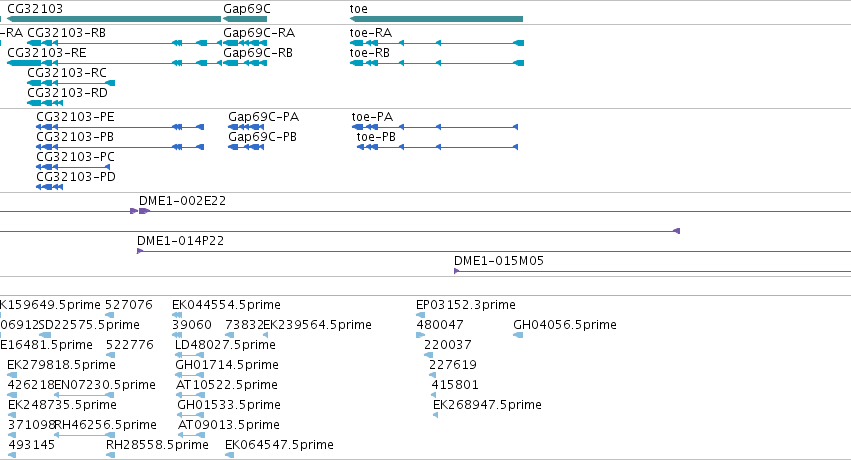
Task: Select the LD48027.5prime EST glyph
Action: [189, 355]
